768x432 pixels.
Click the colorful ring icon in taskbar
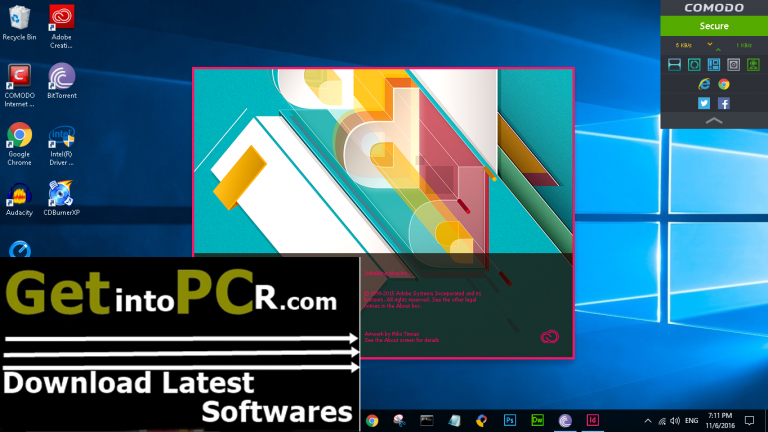point(482,420)
